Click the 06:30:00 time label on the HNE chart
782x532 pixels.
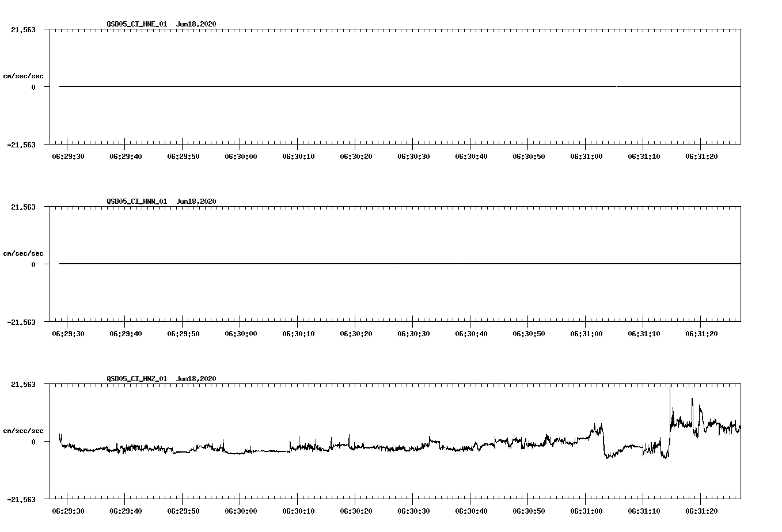241,156
